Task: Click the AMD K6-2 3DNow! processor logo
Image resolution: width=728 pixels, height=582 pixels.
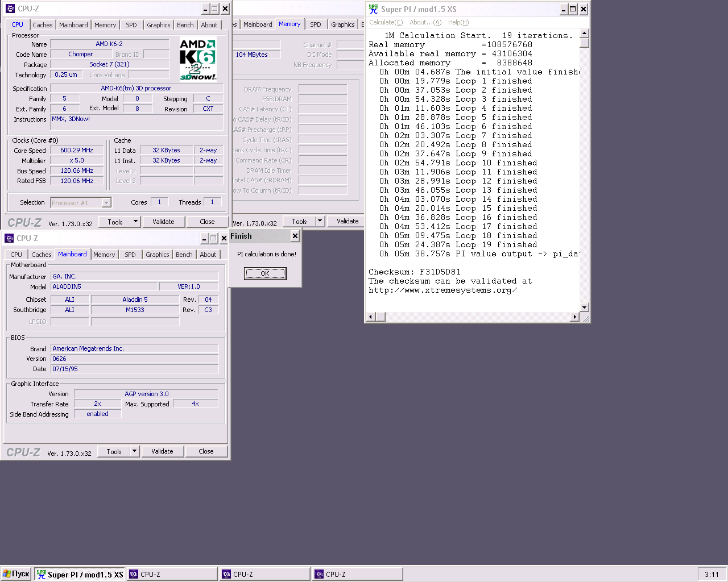Action: tap(198, 60)
